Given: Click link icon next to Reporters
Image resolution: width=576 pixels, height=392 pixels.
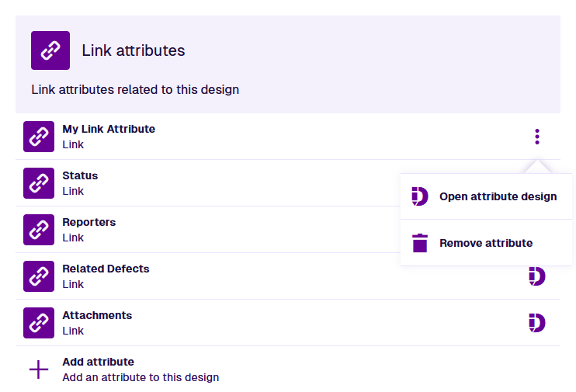Looking at the screenshot, I should click(39, 230).
